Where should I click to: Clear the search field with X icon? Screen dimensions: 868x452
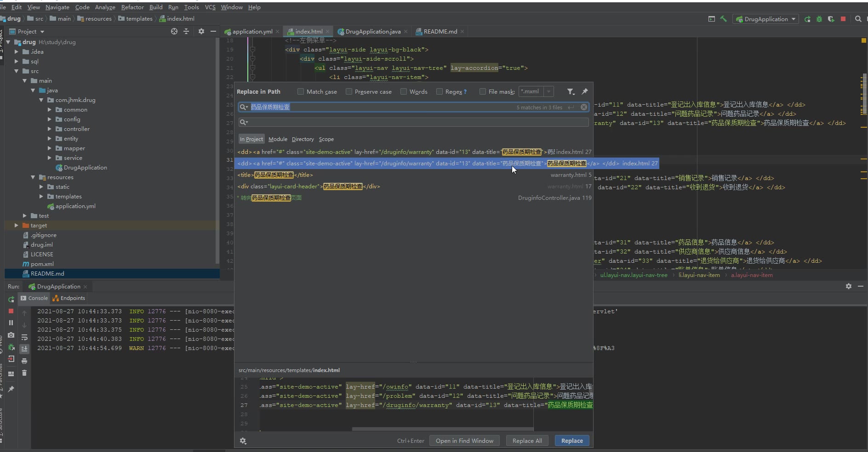[584, 107]
